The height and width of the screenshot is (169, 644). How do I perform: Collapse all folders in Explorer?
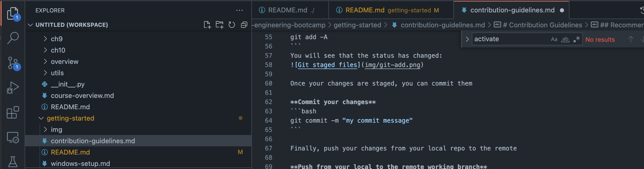click(244, 25)
